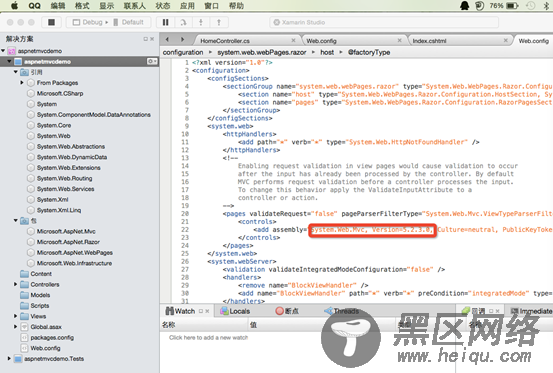Image resolution: width=553 pixels, height=373 pixels.
Task: Navigate back with the left tab arrow
Action: [168, 40]
